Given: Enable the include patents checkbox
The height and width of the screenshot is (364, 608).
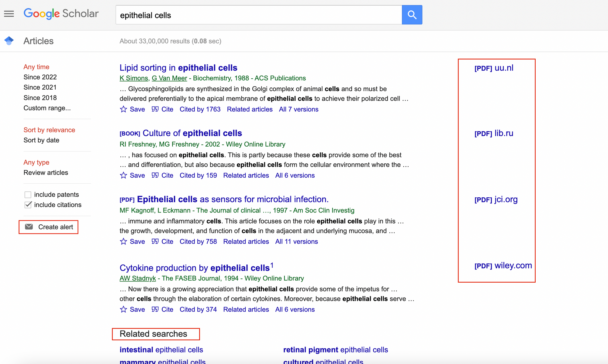Looking at the screenshot, I should coord(28,195).
